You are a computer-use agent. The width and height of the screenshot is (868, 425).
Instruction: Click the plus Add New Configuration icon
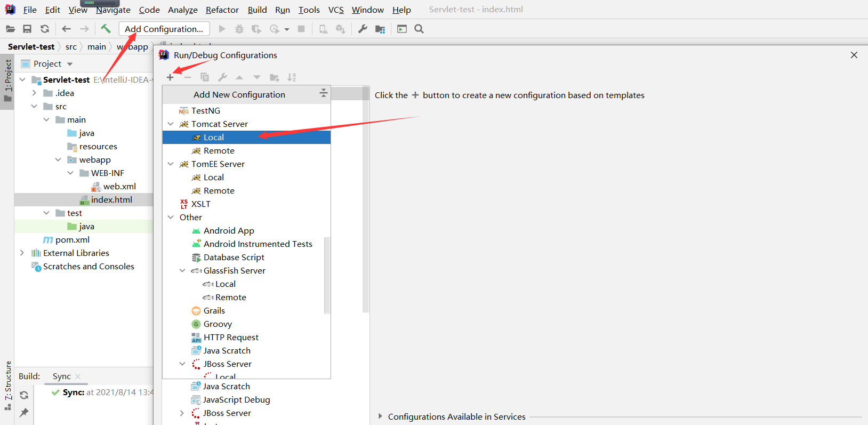tap(170, 77)
